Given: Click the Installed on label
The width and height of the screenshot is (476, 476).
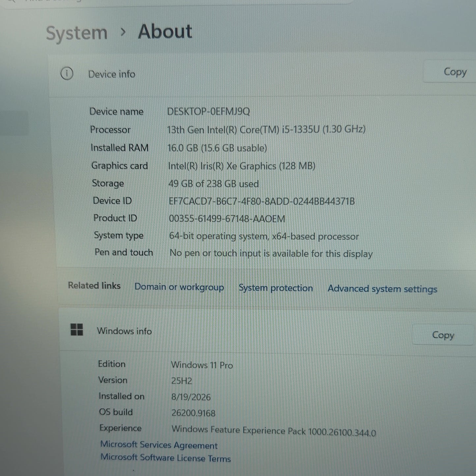Looking at the screenshot, I should (x=121, y=396).
